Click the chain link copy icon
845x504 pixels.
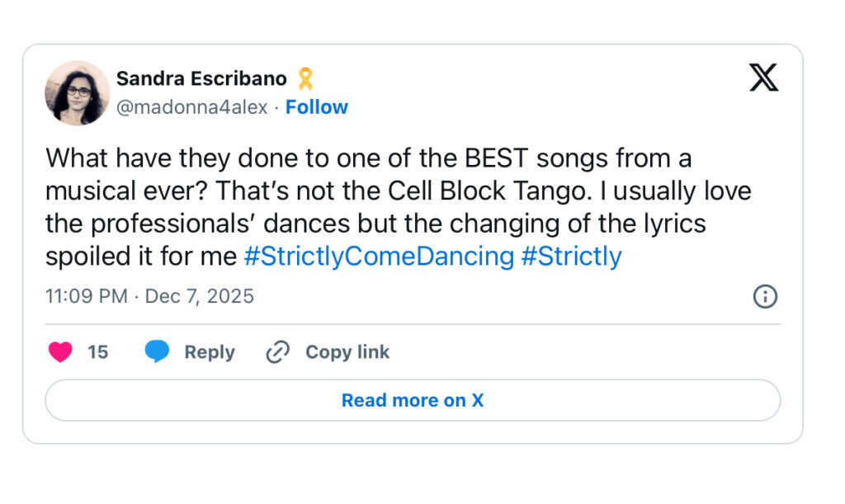tap(277, 352)
